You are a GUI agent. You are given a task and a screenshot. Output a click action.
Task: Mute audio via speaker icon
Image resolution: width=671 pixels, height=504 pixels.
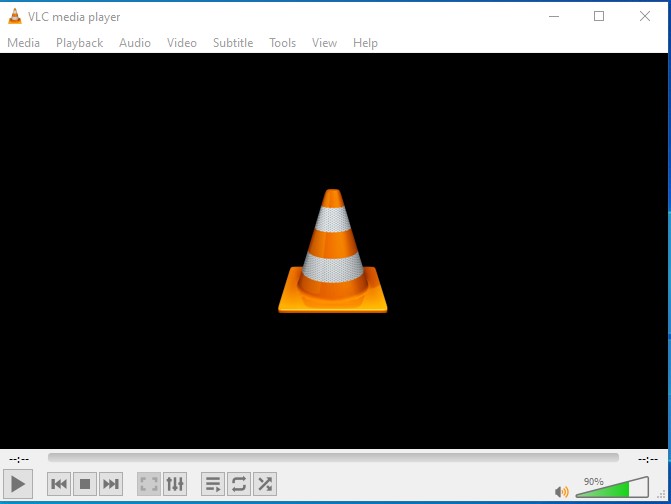tap(561, 492)
